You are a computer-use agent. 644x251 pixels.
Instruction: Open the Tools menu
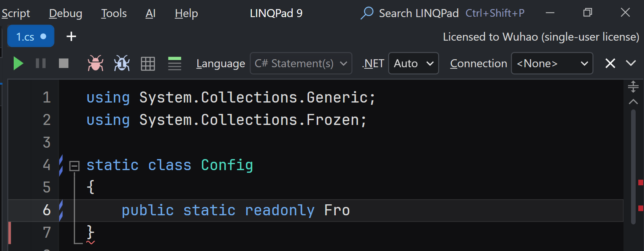coord(114,14)
